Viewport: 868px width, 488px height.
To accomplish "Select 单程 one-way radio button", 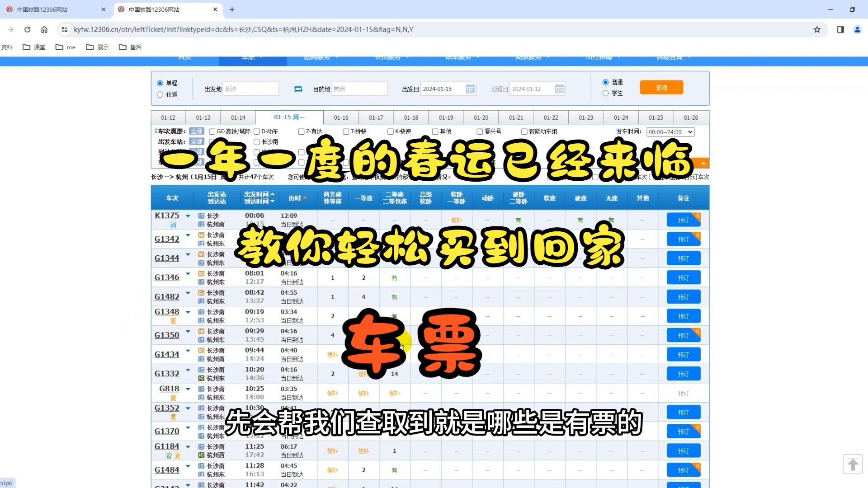I will pos(160,83).
